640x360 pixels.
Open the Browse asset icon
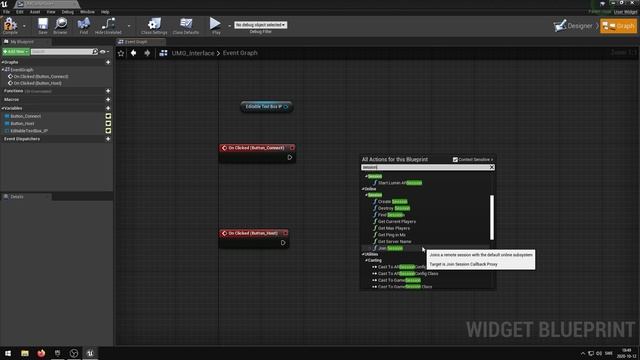click(x=61, y=25)
